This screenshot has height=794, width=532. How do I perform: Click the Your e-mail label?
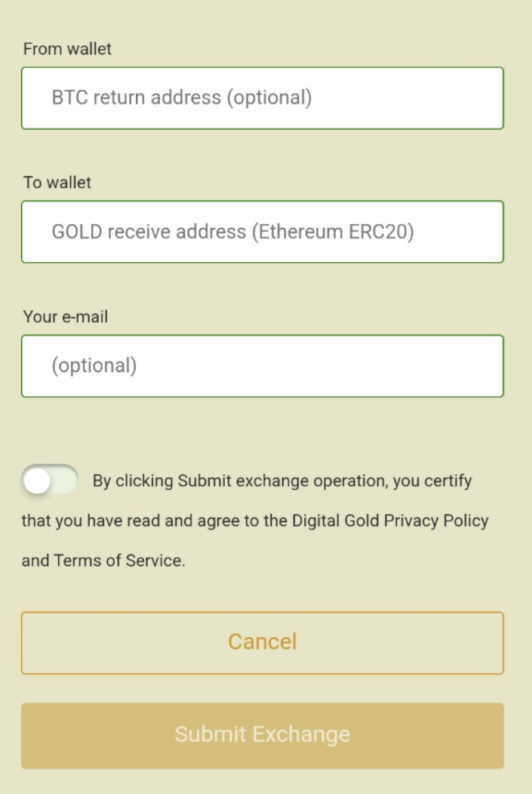(66, 317)
